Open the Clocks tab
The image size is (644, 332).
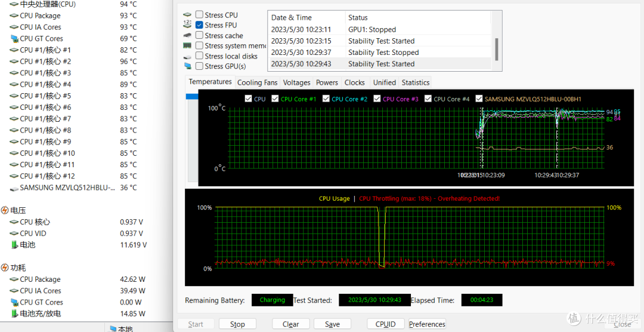tap(355, 82)
